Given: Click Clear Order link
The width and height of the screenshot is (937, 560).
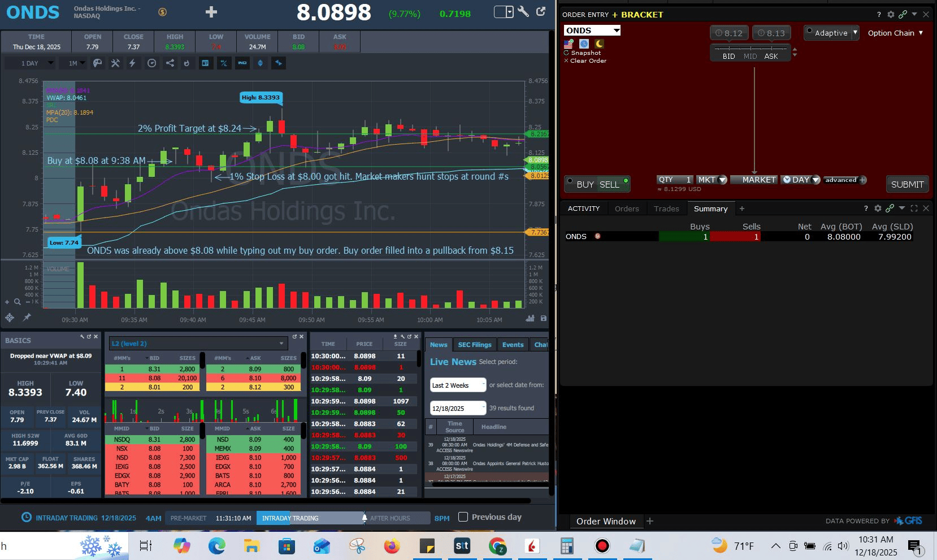Looking at the screenshot, I should [x=585, y=60].
